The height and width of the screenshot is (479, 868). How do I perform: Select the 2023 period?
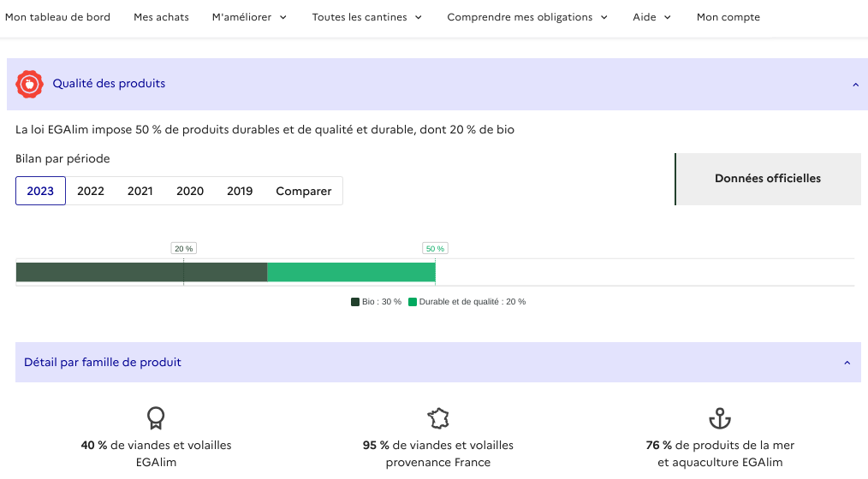(40, 191)
